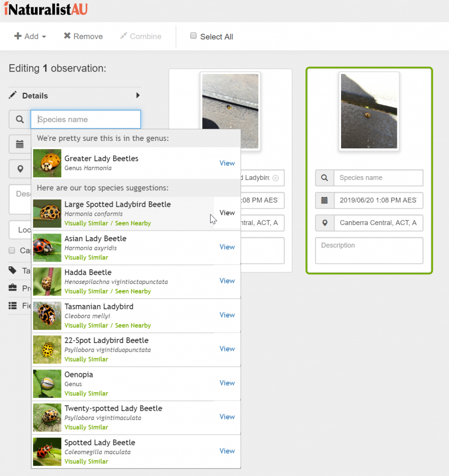This screenshot has height=476, width=449.
Task: Click the pencil Details icon
Action: point(13,95)
